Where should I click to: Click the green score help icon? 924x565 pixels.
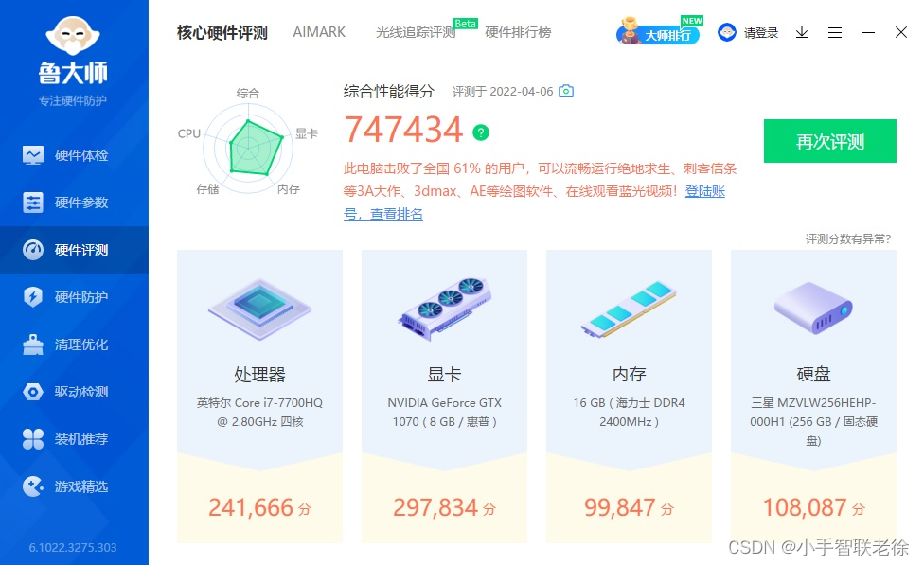(x=481, y=132)
